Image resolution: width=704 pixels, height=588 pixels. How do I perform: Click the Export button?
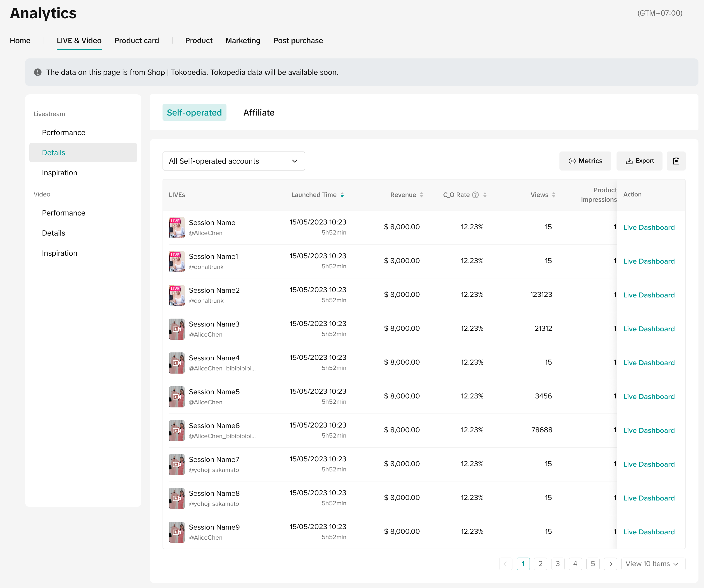point(639,161)
